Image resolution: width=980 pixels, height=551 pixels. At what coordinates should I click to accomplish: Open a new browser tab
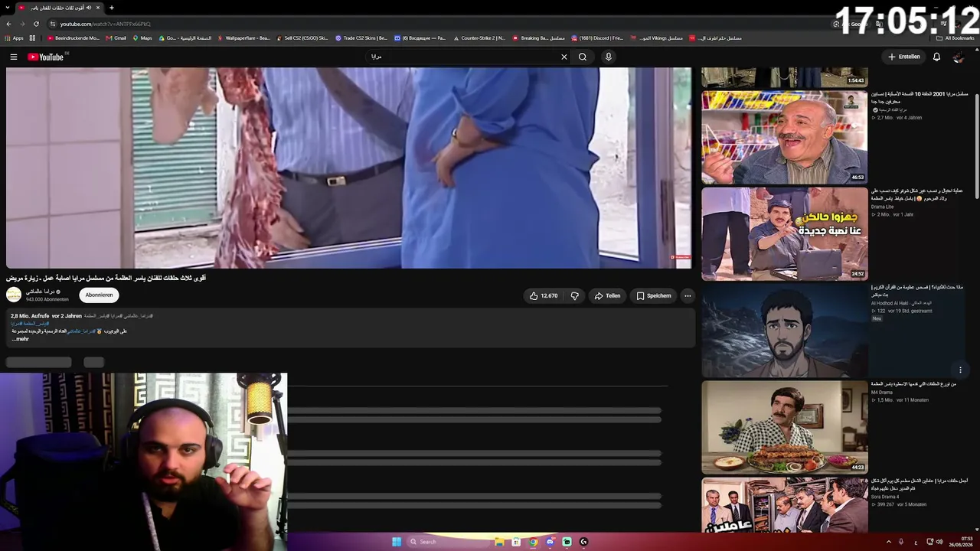point(111,8)
